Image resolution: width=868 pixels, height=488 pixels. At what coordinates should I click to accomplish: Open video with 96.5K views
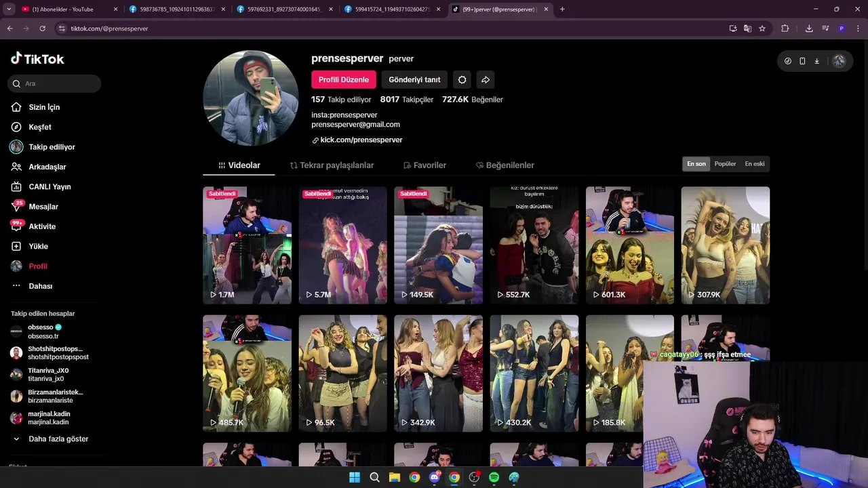tap(342, 373)
